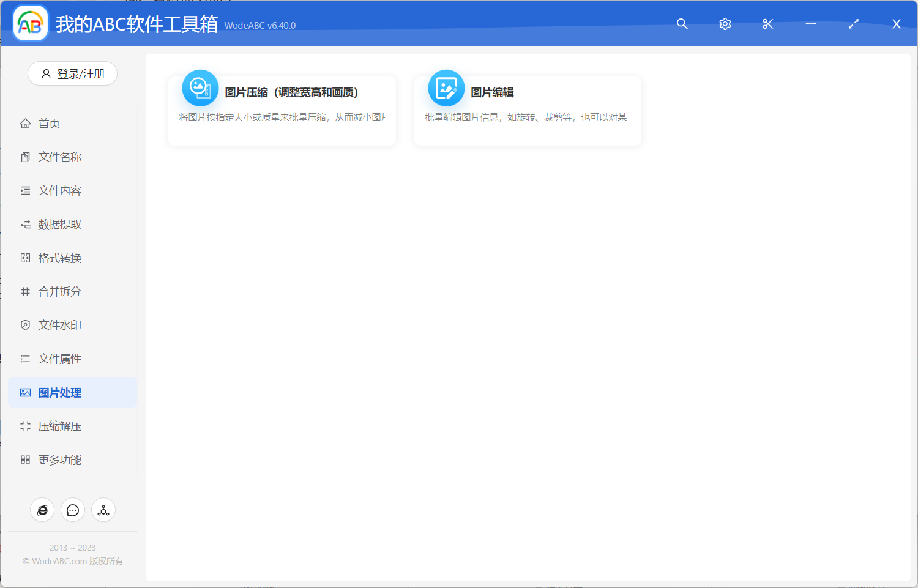Image resolution: width=918 pixels, height=588 pixels.
Task: Open the search icon in the title bar
Action: click(x=682, y=24)
